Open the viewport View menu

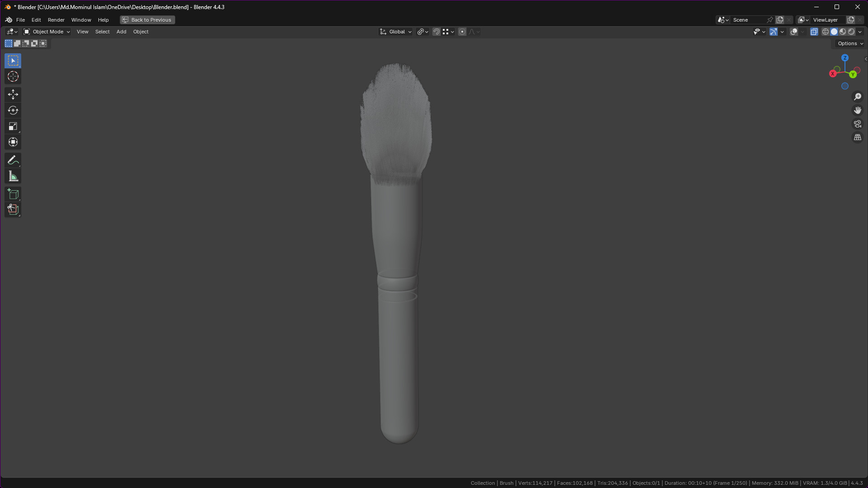(82, 32)
